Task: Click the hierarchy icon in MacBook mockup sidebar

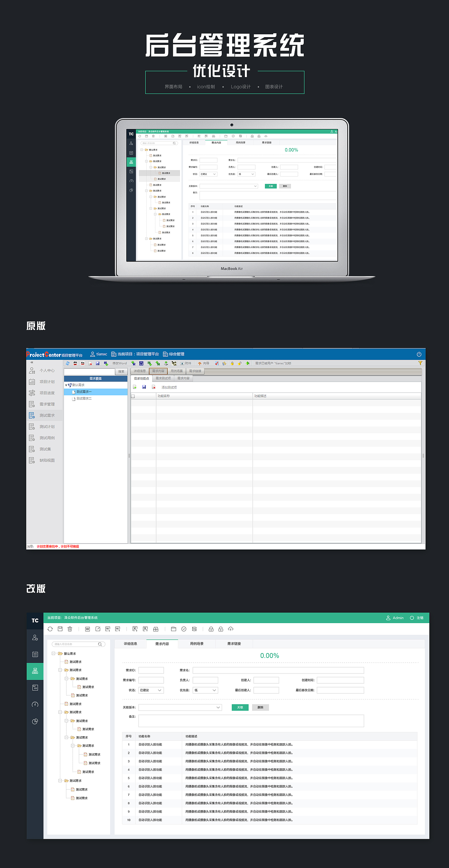Action: [x=131, y=162]
